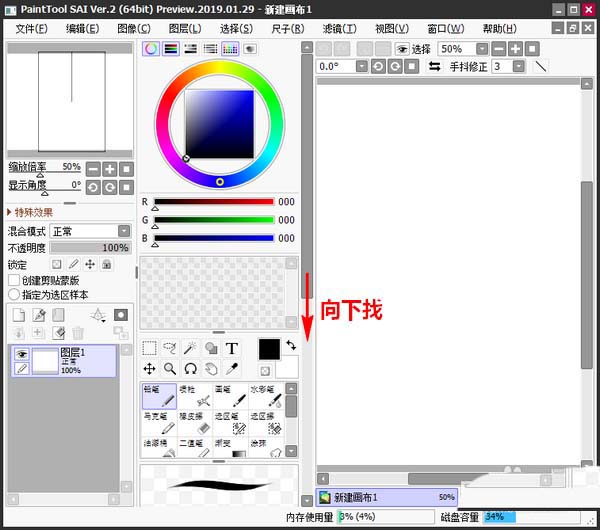Create a new normal layer
This screenshot has width=600, height=530.
point(18,315)
